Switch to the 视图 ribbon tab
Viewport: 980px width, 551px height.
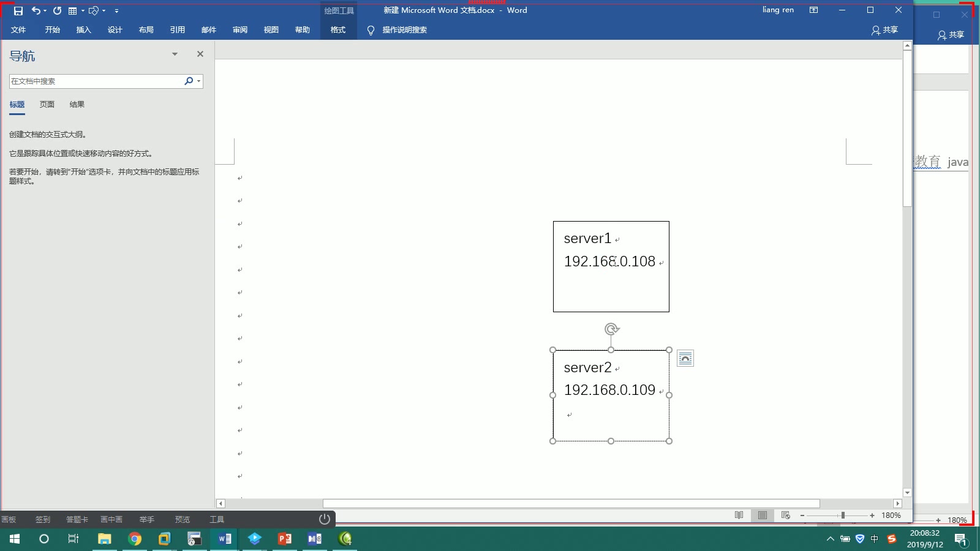[271, 30]
